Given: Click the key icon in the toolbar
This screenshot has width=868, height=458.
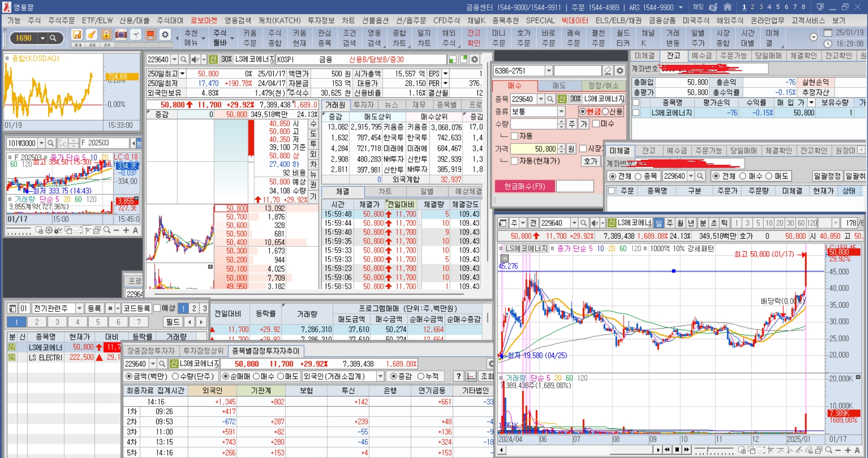Looking at the screenshot, I should (91, 35).
